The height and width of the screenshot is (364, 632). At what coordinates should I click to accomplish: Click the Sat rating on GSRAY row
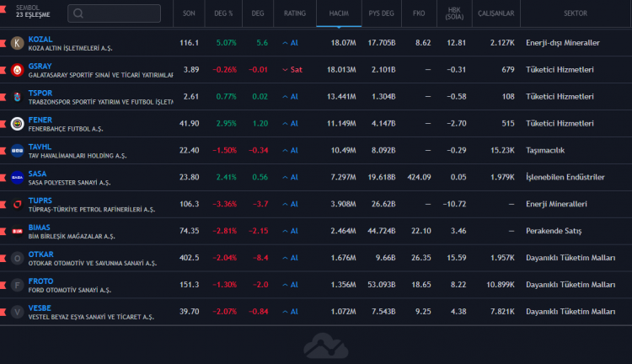click(292, 70)
